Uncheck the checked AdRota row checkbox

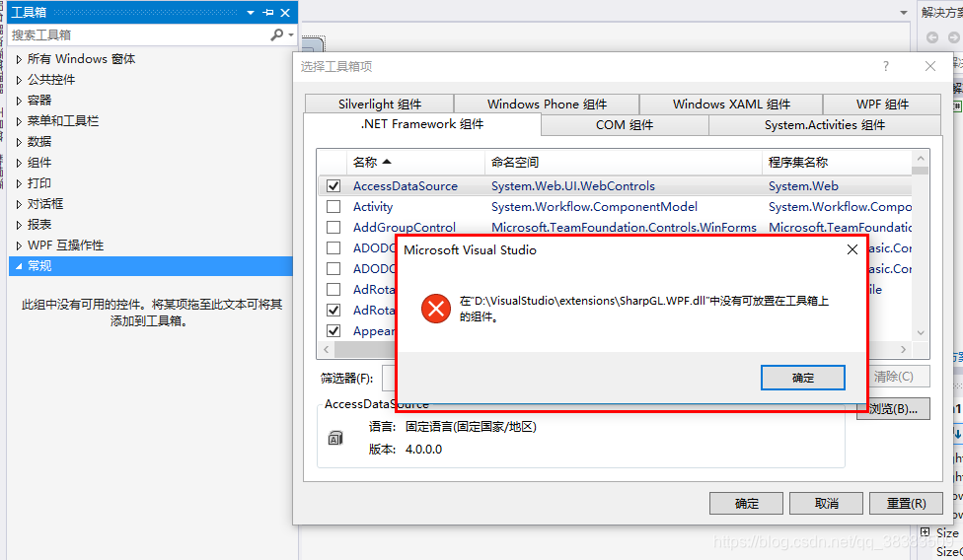[x=333, y=311]
